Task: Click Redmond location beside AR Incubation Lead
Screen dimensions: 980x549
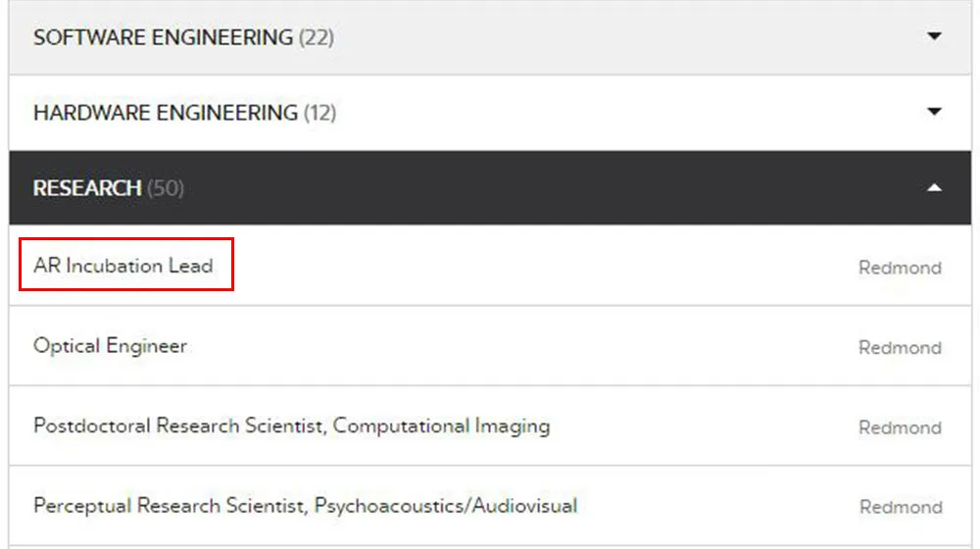Action: pos(900,268)
